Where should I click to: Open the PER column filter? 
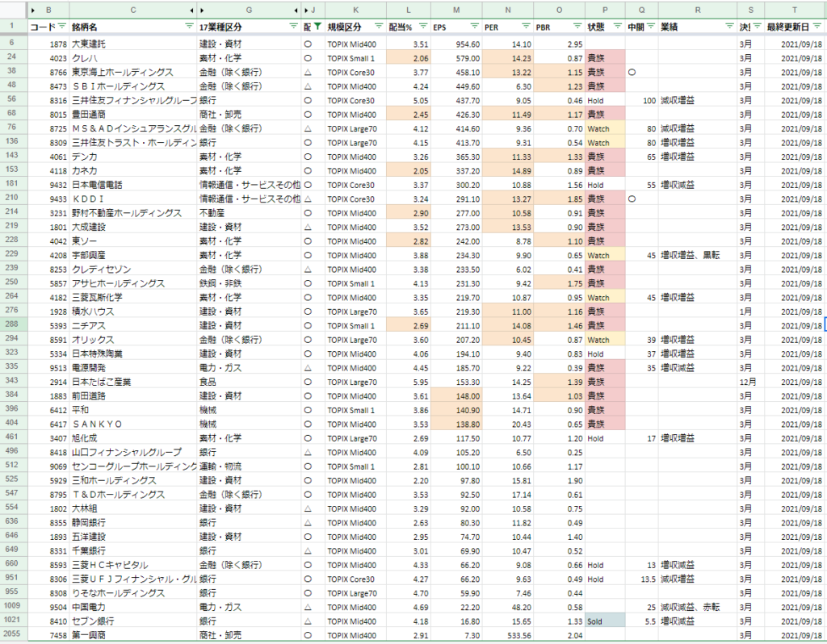pyautogui.click(x=526, y=27)
